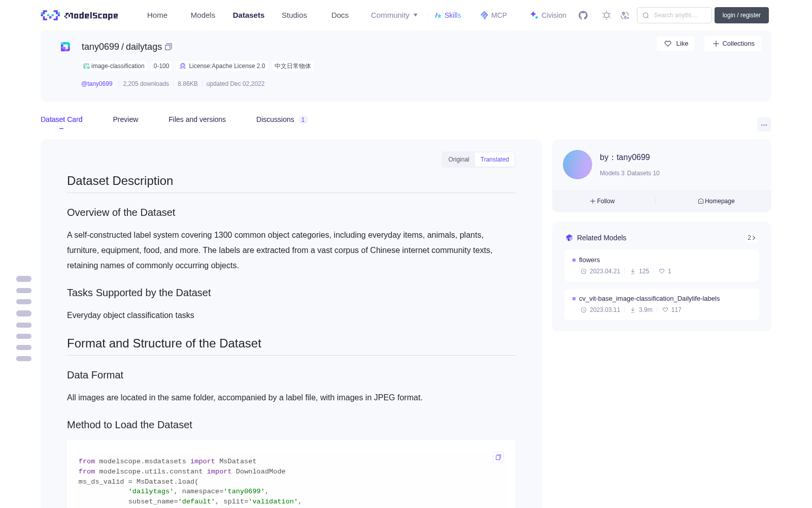Click '2,205 downloads' text

146,84
